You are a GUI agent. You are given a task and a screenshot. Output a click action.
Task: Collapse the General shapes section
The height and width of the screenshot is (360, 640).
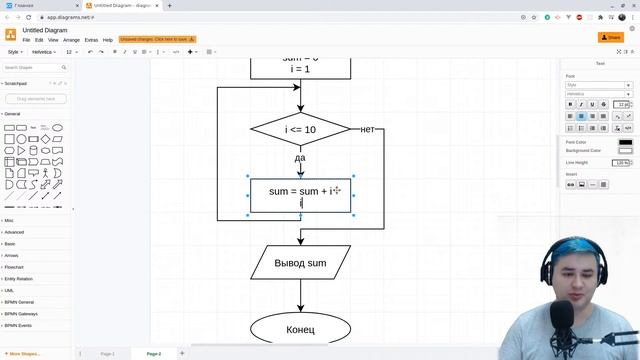coord(11,114)
